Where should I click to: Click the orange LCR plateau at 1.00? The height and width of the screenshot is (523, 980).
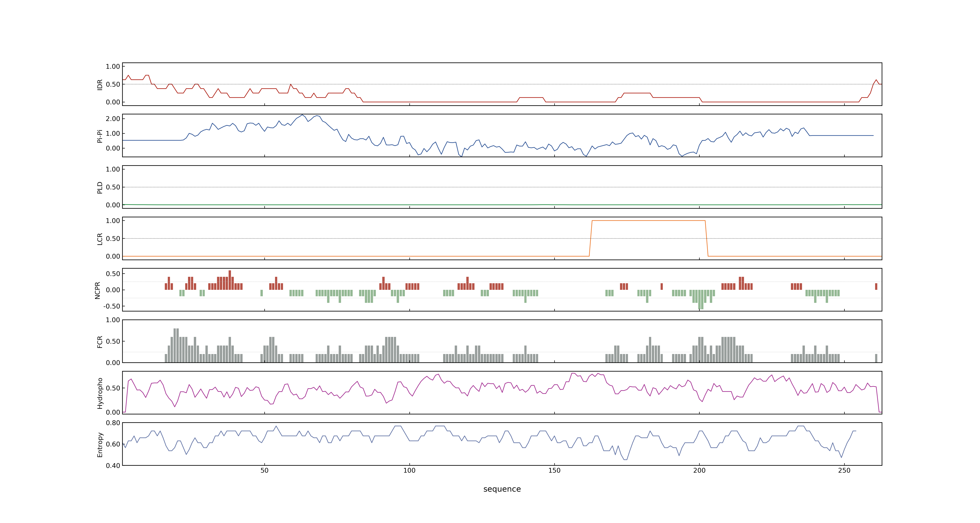pos(649,221)
